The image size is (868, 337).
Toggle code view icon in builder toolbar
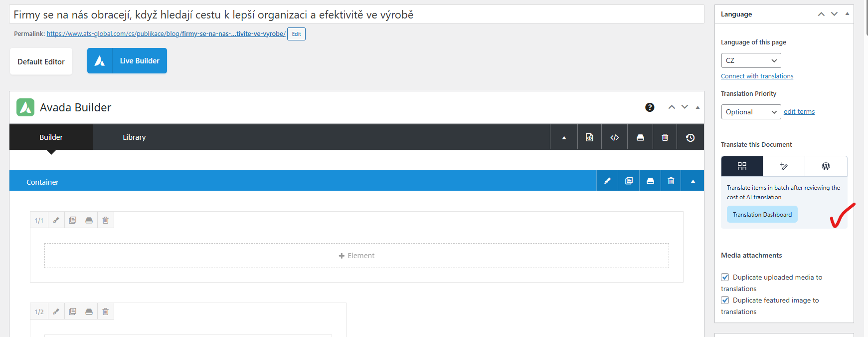click(615, 138)
